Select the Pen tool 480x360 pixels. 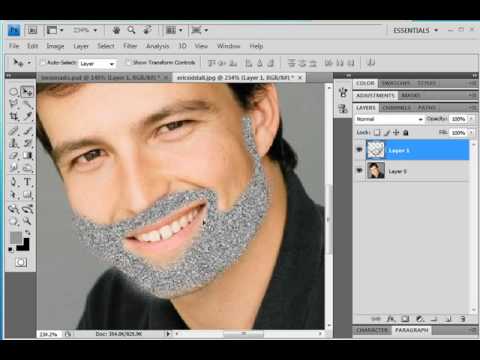click(14, 182)
